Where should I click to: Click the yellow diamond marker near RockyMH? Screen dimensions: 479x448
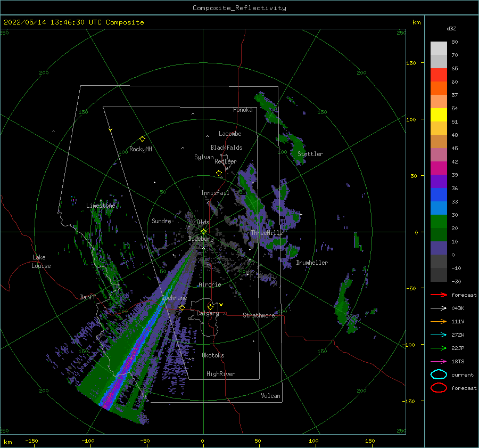[x=142, y=139]
